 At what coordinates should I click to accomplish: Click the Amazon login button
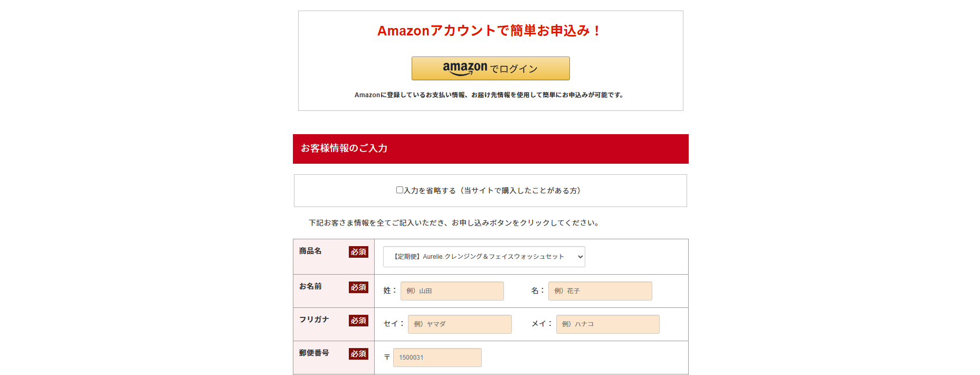(x=490, y=68)
